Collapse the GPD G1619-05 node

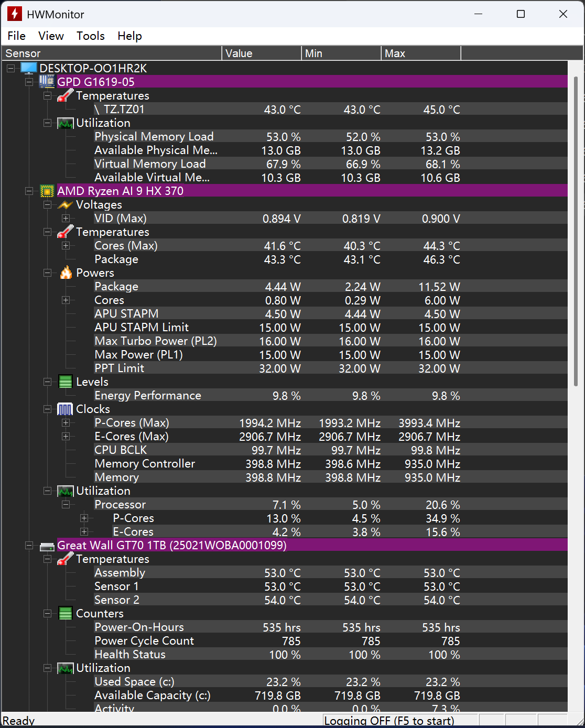coord(29,82)
